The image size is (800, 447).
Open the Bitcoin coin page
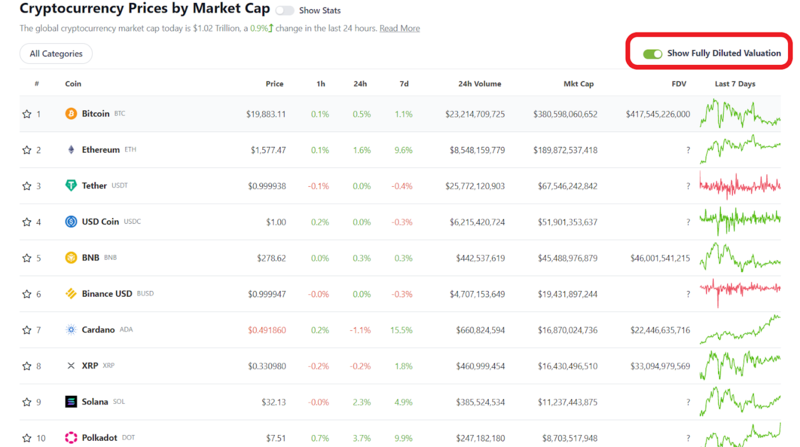coord(95,113)
